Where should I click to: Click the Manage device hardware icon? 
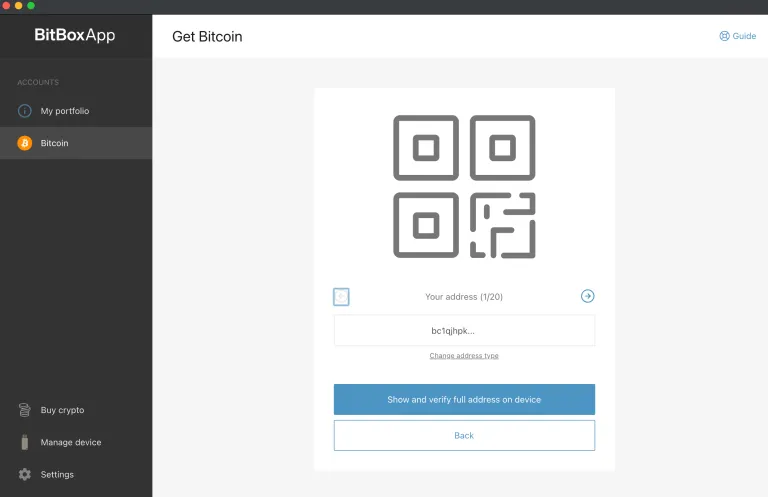pyautogui.click(x=25, y=442)
